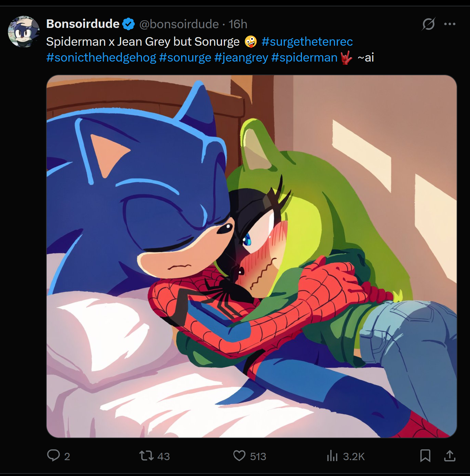Open hashtag #spiderman

[x=304, y=57]
